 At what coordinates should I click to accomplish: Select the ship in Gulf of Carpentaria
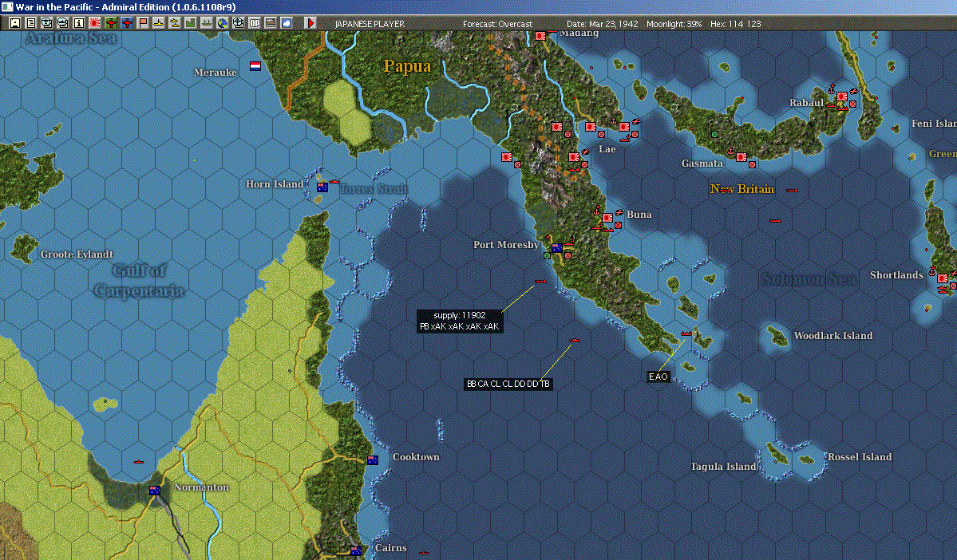click(x=139, y=462)
